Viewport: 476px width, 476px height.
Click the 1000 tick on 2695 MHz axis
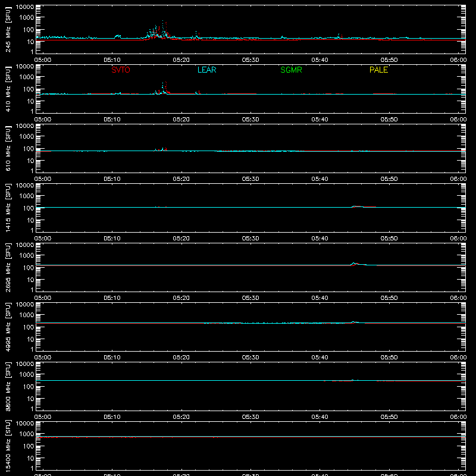pyautogui.click(x=27, y=255)
